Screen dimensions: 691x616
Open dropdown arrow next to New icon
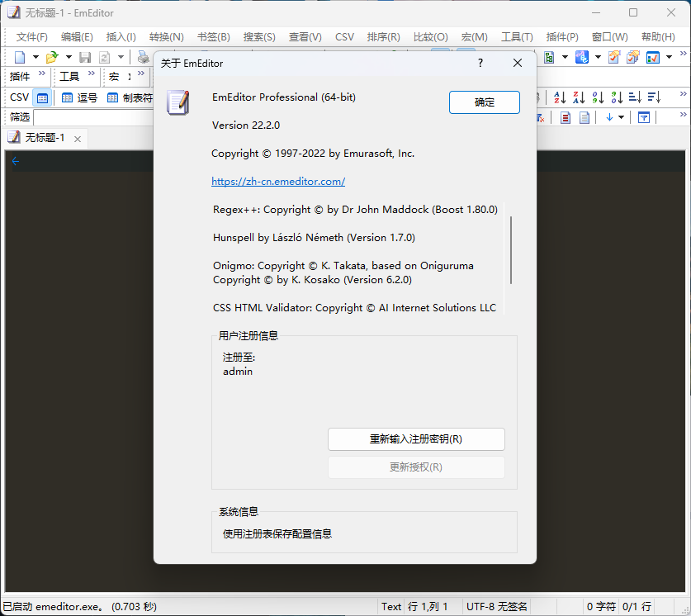tap(35, 57)
